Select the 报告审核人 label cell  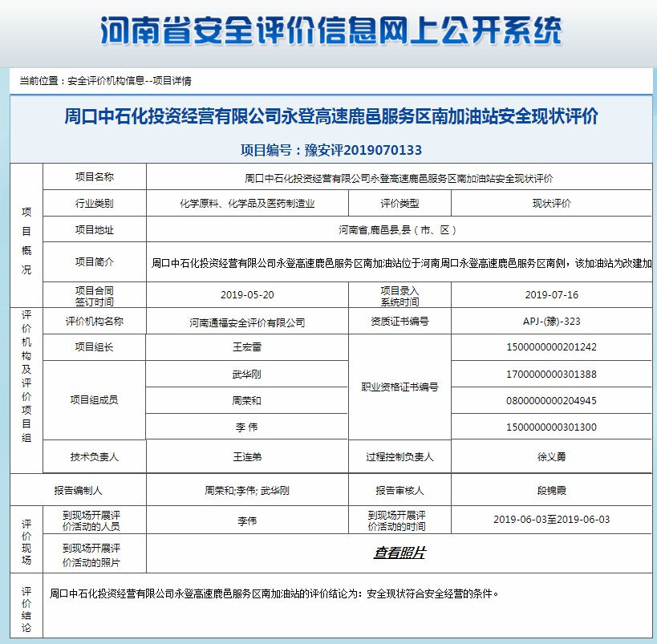click(399, 490)
